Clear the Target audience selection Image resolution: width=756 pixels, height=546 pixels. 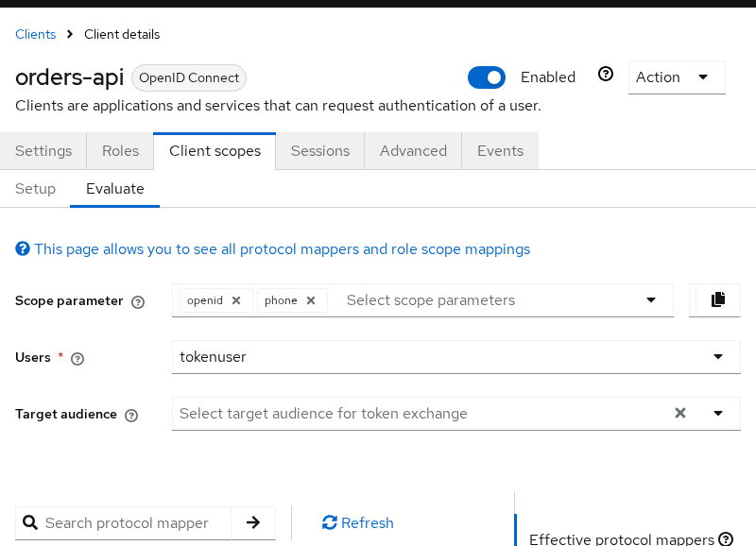tap(679, 413)
